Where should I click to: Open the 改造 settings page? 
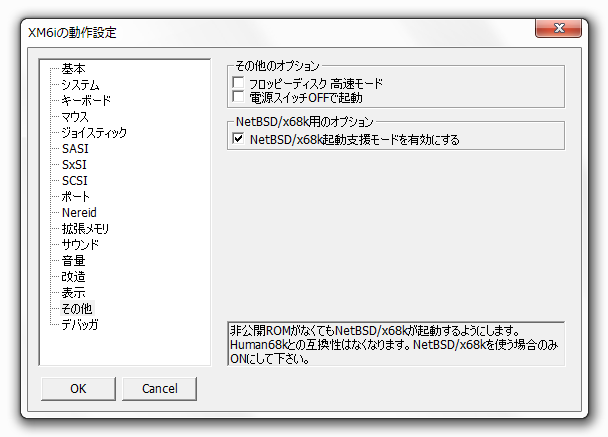[73, 276]
